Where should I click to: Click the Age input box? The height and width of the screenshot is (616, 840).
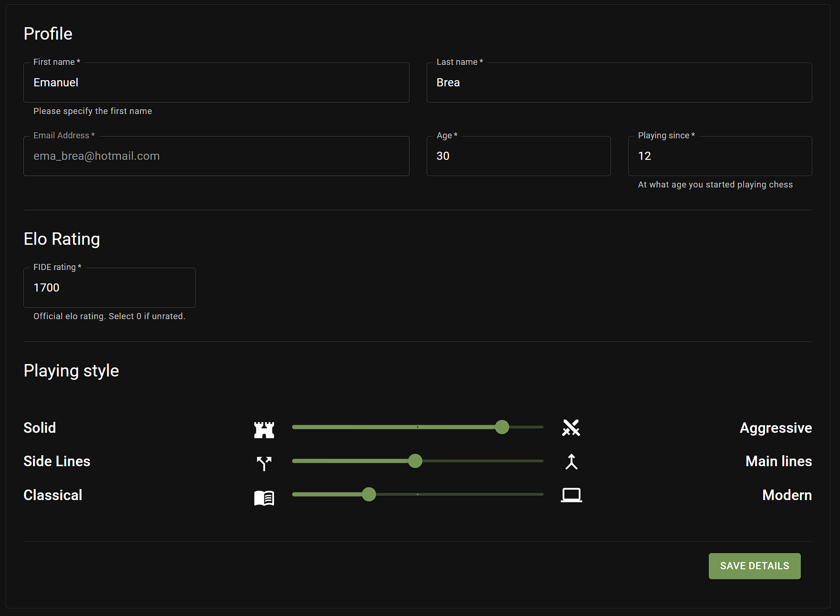point(518,156)
